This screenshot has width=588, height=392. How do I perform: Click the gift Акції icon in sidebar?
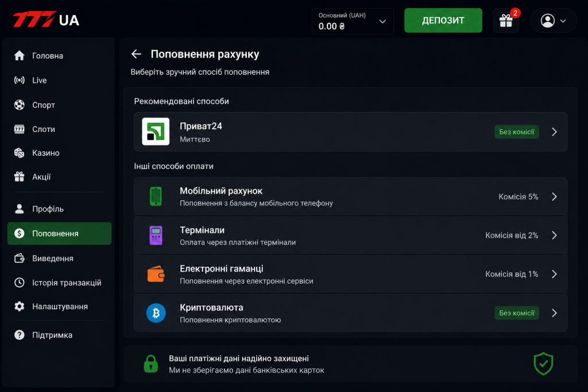[19, 177]
